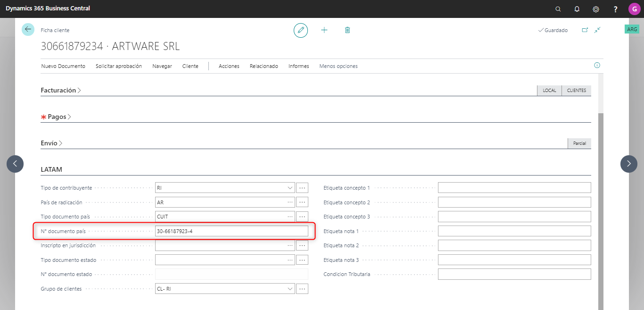644x310 pixels.
Task: Click the N° documento estado field
Action: click(231, 274)
